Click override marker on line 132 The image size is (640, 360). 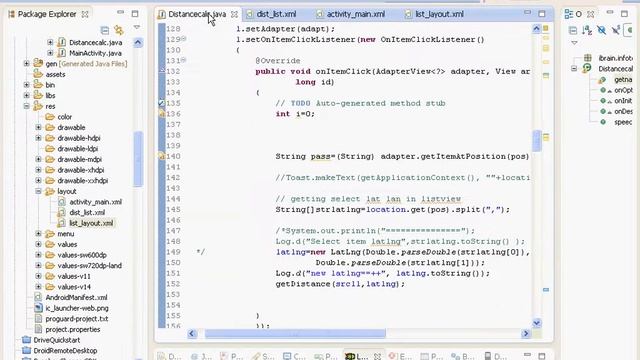click(x=162, y=71)
